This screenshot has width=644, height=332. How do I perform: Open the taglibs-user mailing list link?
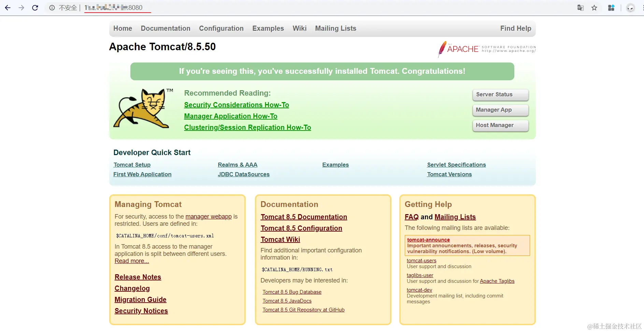pos(420,275)
